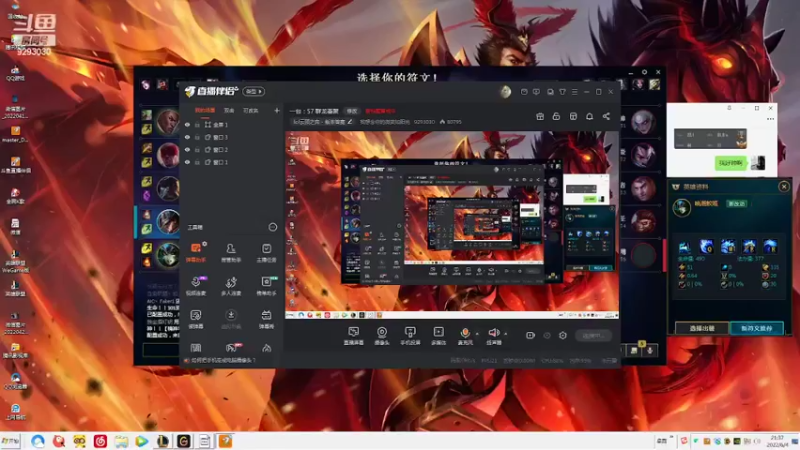Add a 多媒体 media source
The height and width of the screenshot is (450, 800).
(438, 336)
